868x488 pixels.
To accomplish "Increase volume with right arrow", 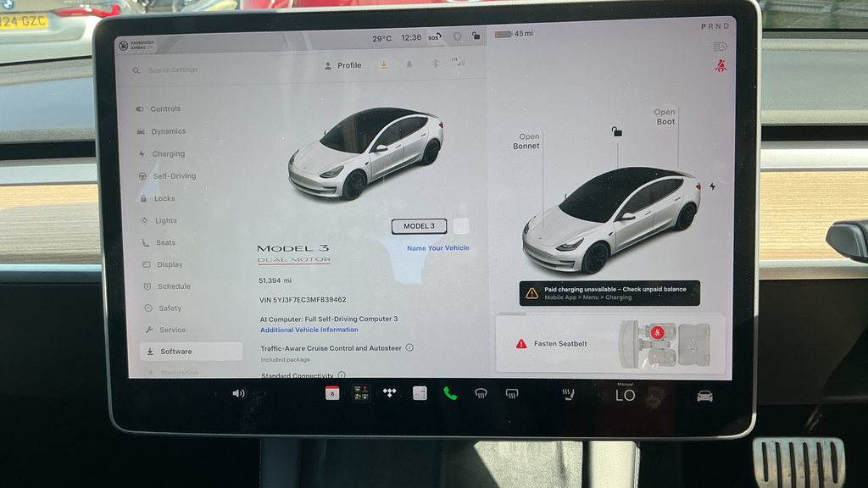I will (264, 393).
